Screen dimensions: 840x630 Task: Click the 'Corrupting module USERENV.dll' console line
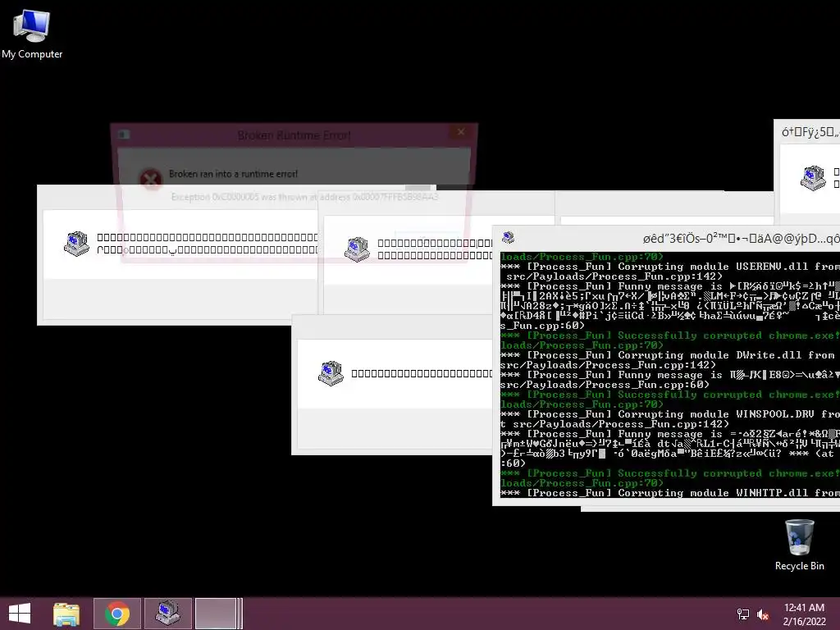pyautogui.click(x=669, y=267)
